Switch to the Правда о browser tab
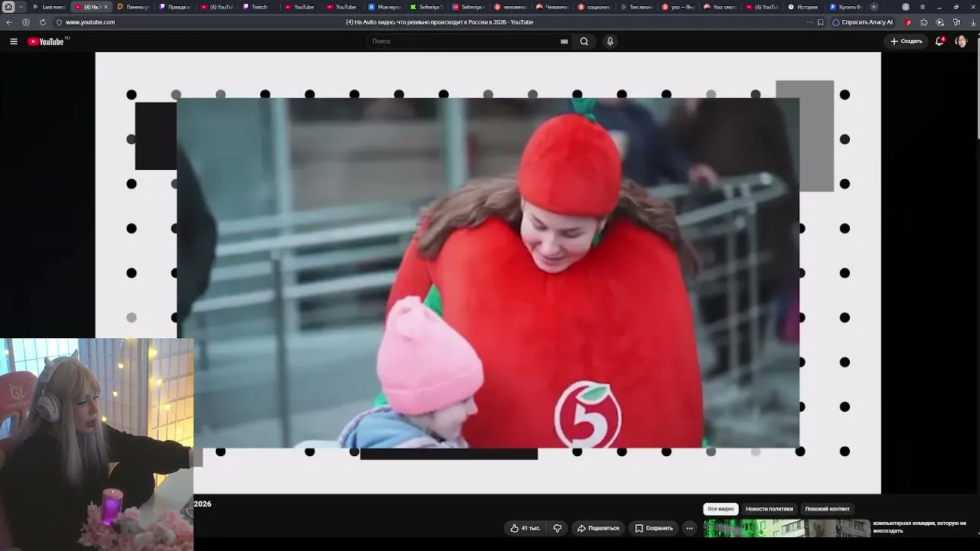This screenshot has height=551, width=980. [x=175, y=7]
